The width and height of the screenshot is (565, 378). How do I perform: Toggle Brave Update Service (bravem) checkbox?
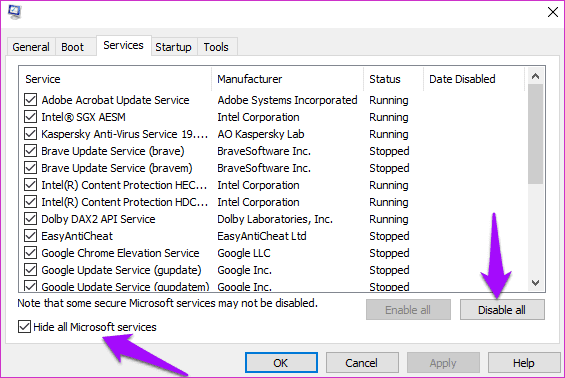(31, 168)
